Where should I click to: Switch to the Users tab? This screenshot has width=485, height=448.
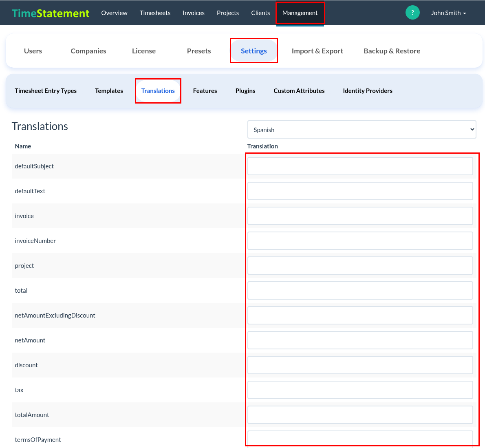33,51
